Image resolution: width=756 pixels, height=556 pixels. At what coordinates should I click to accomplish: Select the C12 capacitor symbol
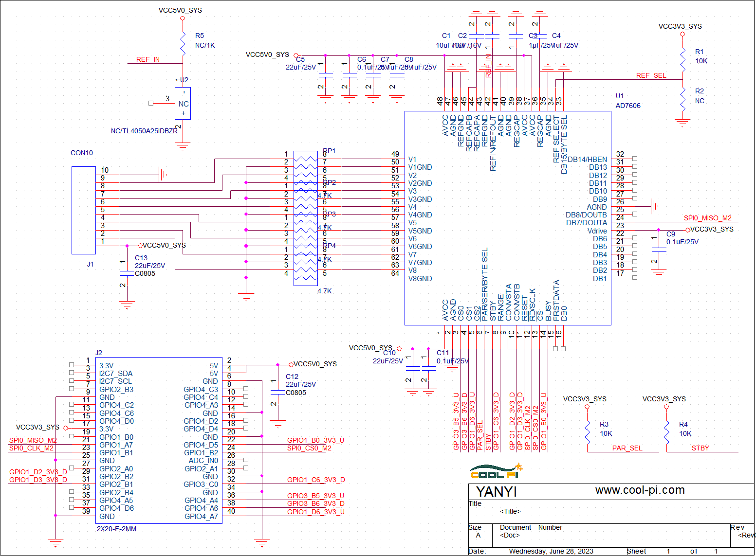point(277,392)
